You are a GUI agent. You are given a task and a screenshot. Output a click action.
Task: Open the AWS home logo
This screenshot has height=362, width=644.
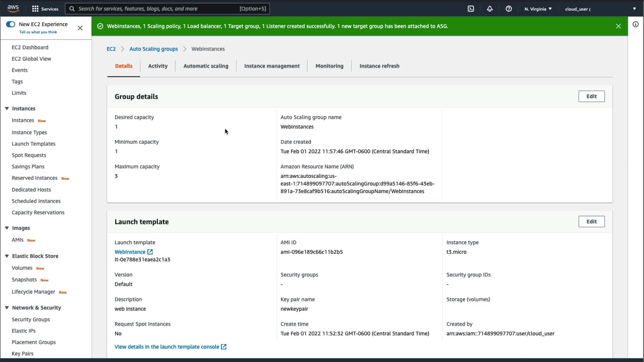pyautogui.click(x=13, y=8)
